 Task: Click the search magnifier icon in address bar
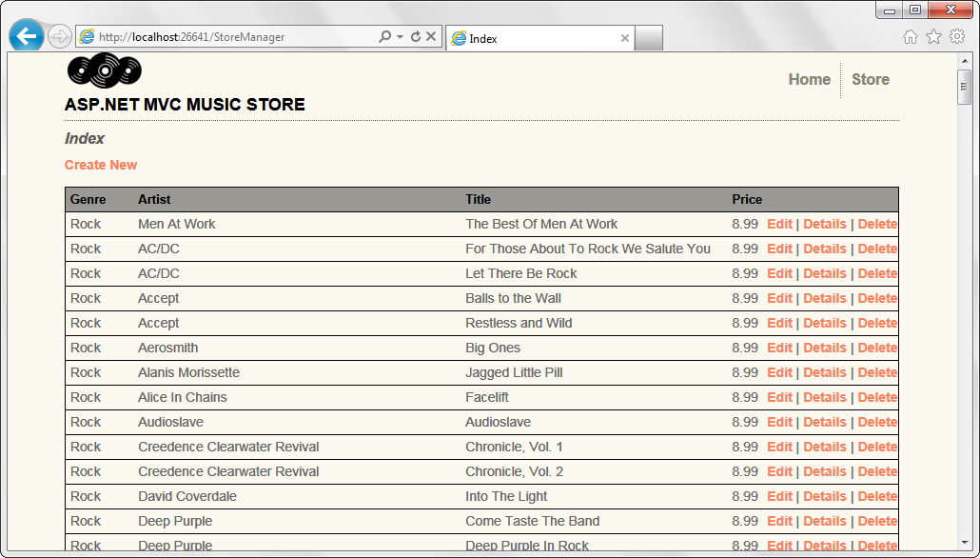click(384, 37)
